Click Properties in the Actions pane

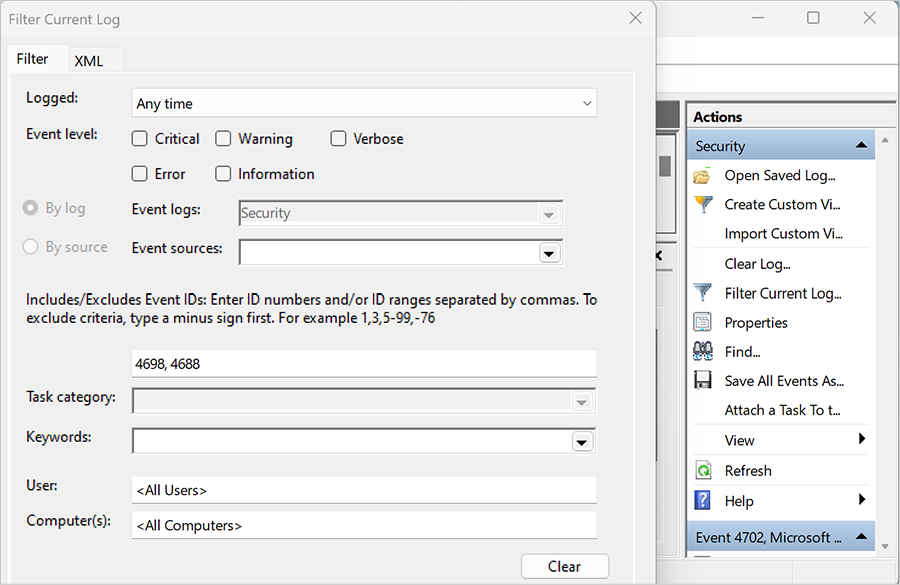point(756,323)
